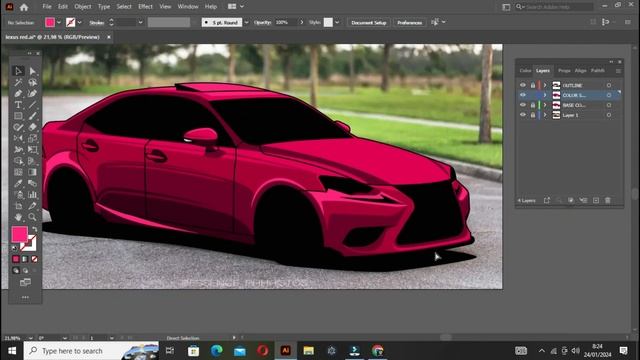Hide the COLOR layer with eye icon

point(523,95)
